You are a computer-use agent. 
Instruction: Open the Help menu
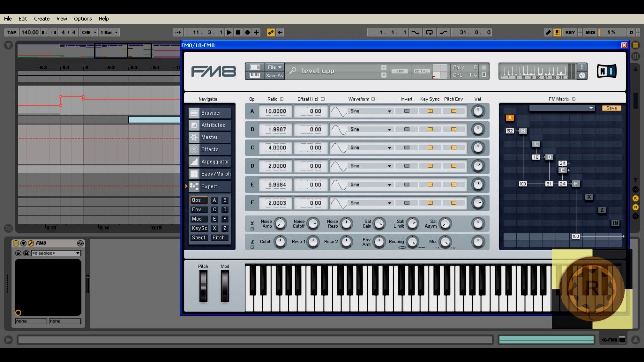point(104,19)
